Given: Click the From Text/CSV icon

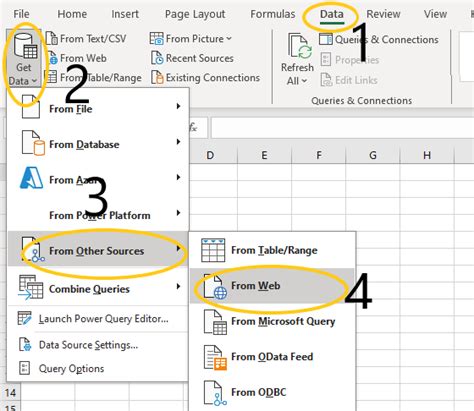Looking at the screenshot, I should point(51,39).
